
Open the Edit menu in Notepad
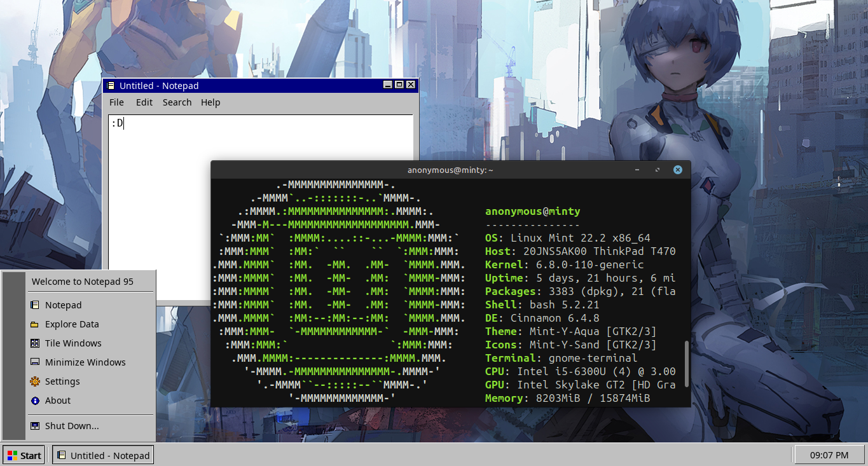[144, 102]
